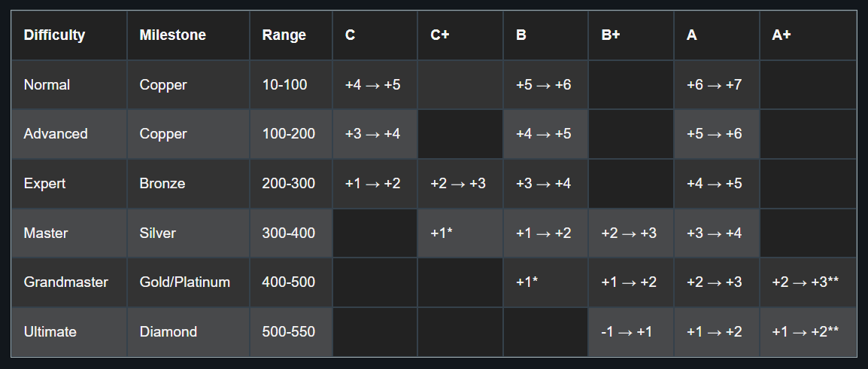Viewport: 868px width, 369px height.
Task: Click the C+ column header
Action: click(x=439, y=35)
